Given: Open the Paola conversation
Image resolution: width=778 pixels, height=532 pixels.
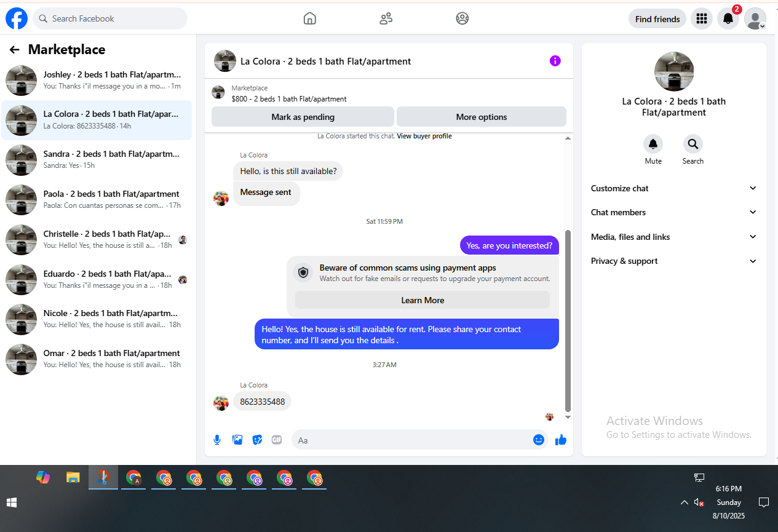Looking at the screenshot, I should [97, 200].
